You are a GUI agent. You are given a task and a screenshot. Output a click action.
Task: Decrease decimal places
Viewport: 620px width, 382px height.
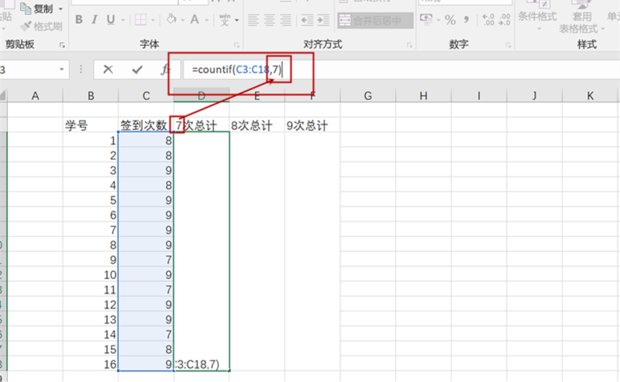pyautogui.click(x=505, y=19)
